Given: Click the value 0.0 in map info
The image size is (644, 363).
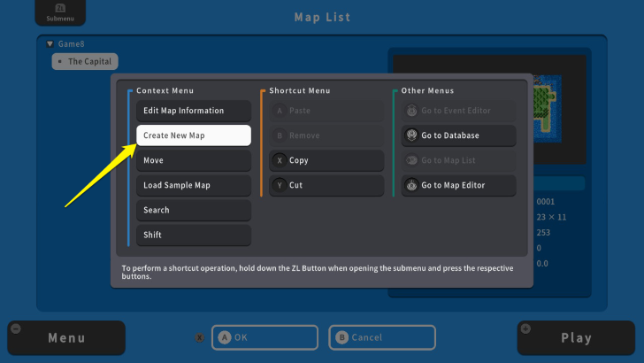Looking at the screenshot, I should [542, 264].
